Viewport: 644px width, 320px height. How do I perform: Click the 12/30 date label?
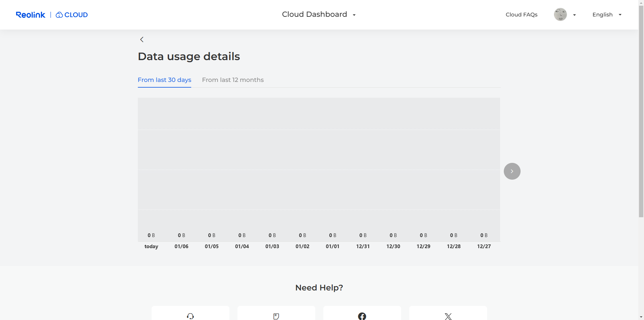(x=393, y=246)
